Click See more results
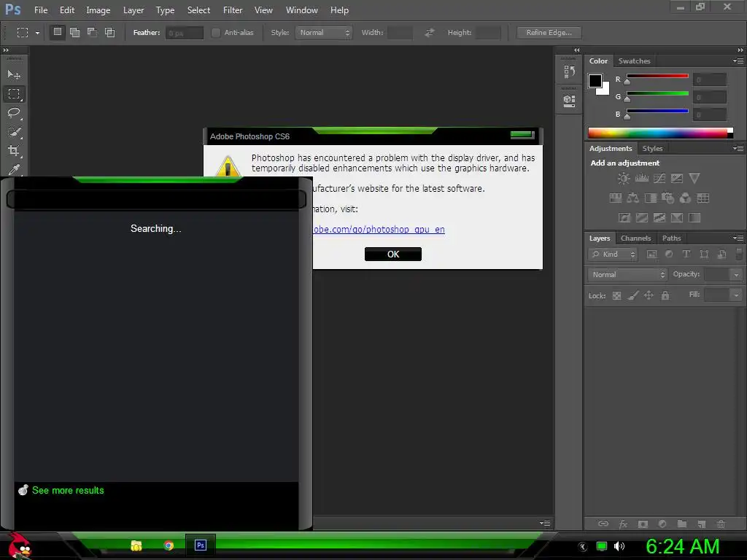This screenshot has width=747, height=560. point(68,491)
